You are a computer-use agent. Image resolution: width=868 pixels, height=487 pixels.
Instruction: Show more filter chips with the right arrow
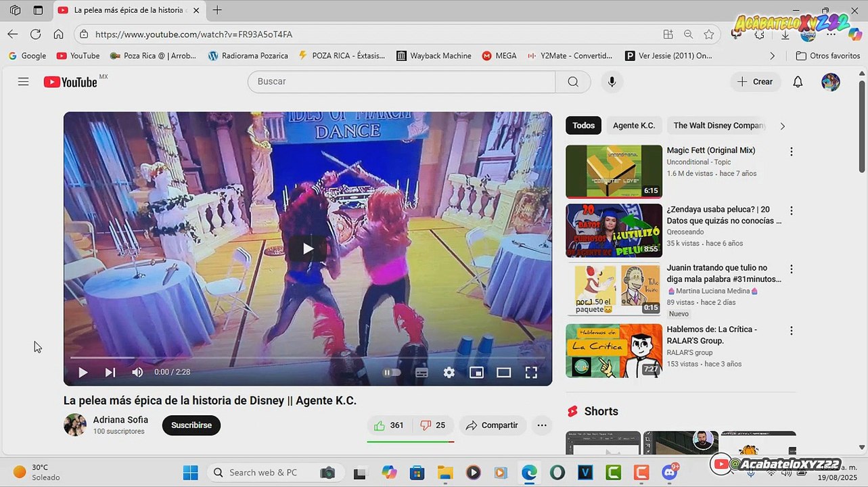pos(783,126)
